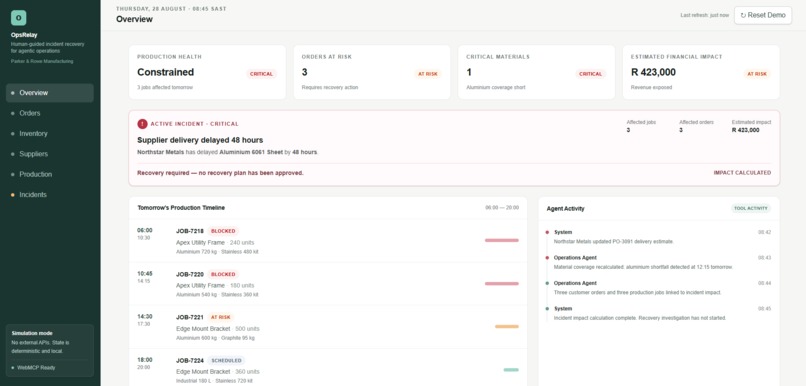The width and height of the screenshot is (806, 386).
Task: Click the CRITICAL badge on Production Health
Action: point(261,74)
